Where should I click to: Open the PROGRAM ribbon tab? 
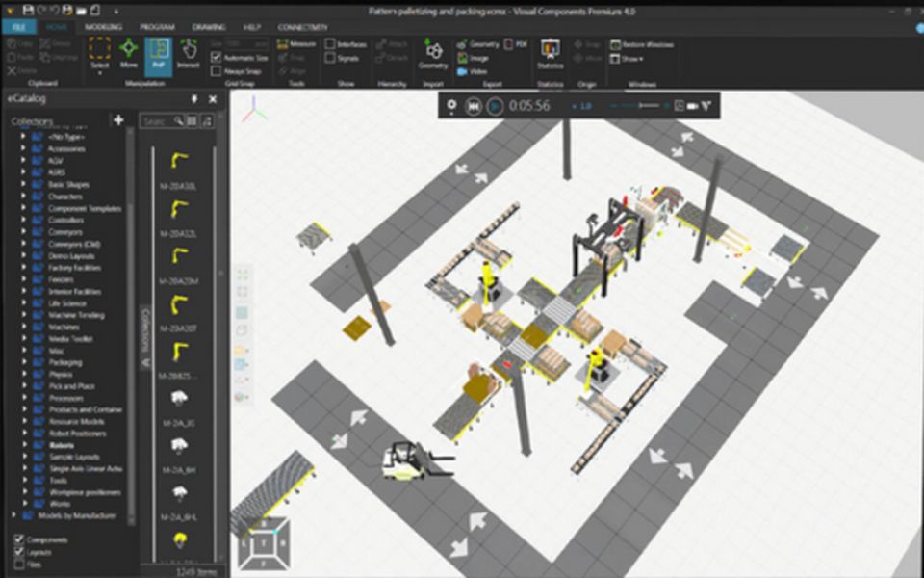point(157,27)
